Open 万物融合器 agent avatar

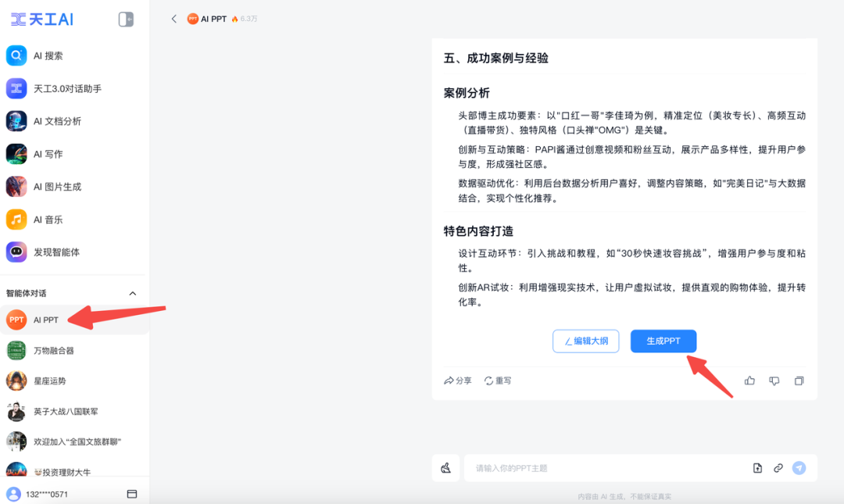coord(16,351)
